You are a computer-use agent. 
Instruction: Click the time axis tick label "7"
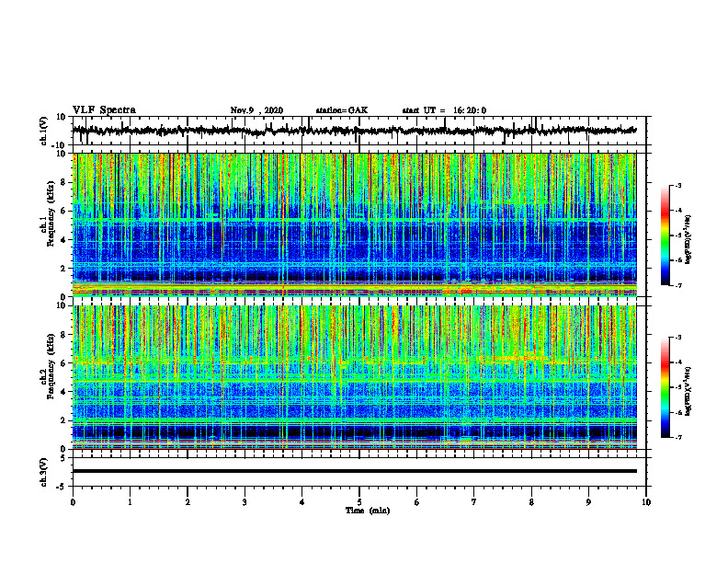tap(474, 502)
